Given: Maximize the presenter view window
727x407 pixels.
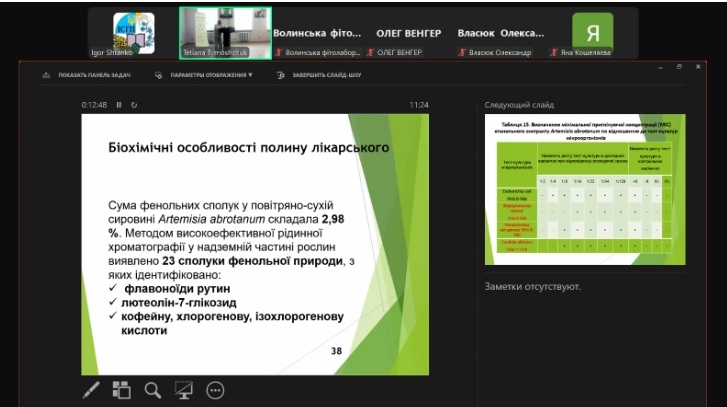Looking at the screenshot, I should [x=679, y=66].
